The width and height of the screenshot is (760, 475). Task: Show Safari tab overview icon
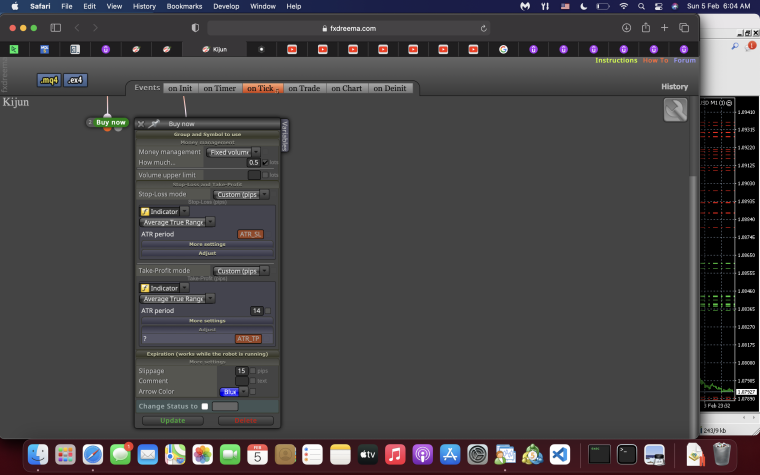click(684, 28)
